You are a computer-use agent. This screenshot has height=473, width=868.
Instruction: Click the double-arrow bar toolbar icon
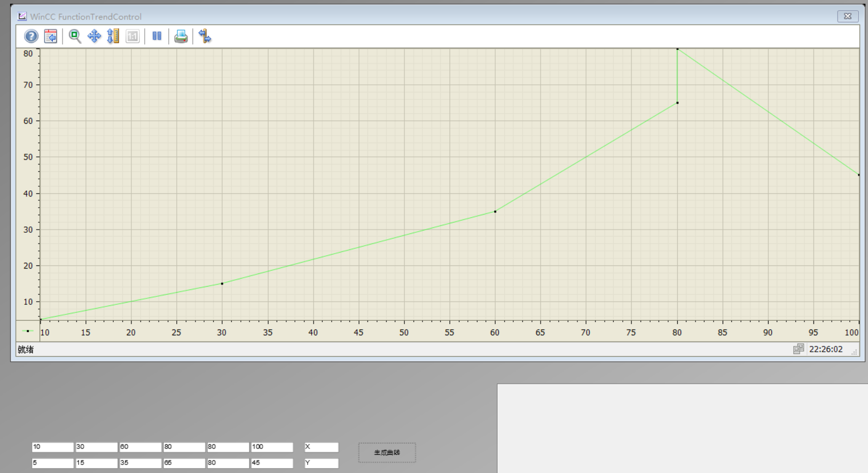(205, 36)
